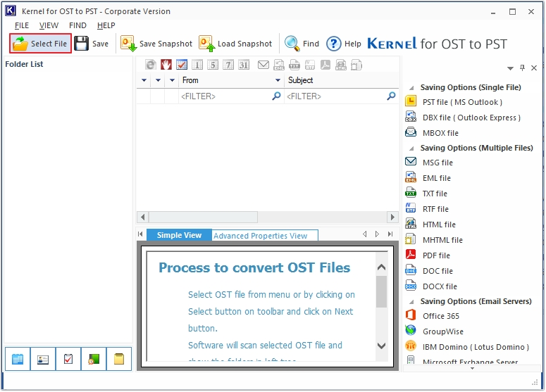Click the MHTML icon in preview toolbar
Image resolution: width=546 pixels, height=392 pixels.
coord(356,65)
